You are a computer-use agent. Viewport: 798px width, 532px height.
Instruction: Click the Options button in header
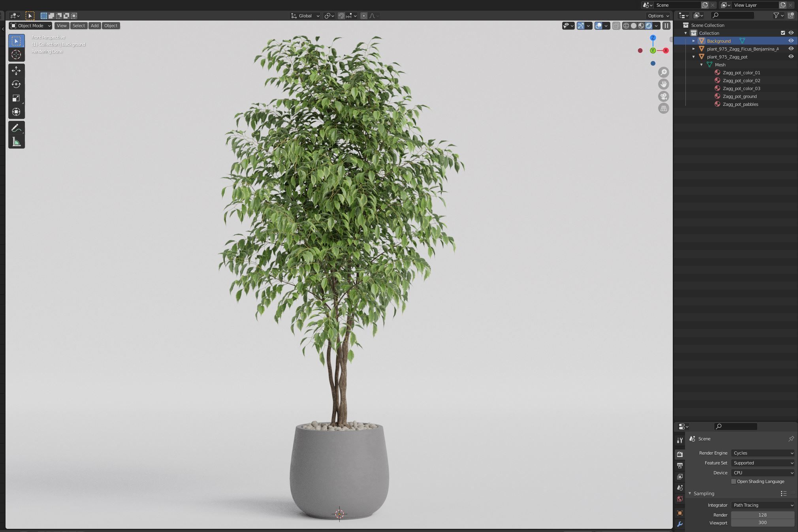658,16
